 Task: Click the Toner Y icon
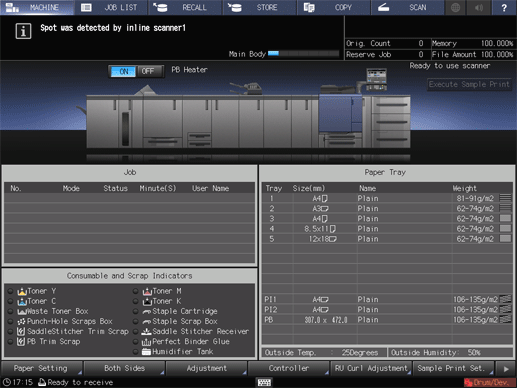click(22, 291)
